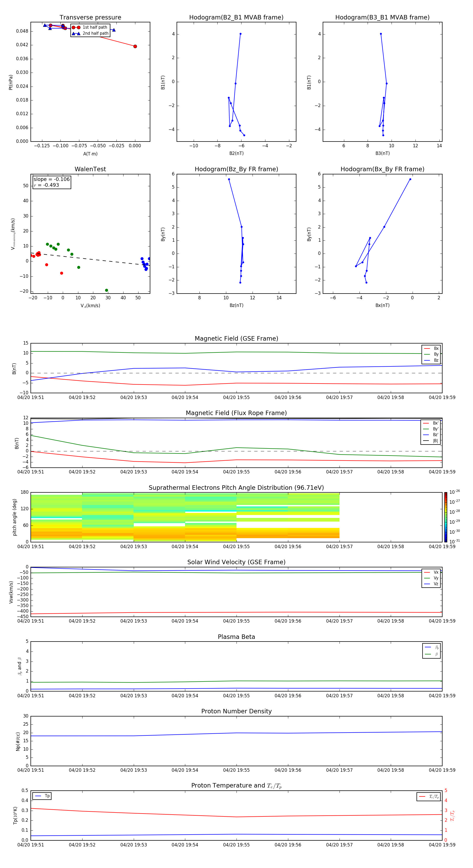The image size is (473, 868).
Task: Click the By legend entry in GSE magnetic field plot
Action: [x=431, y=354]
